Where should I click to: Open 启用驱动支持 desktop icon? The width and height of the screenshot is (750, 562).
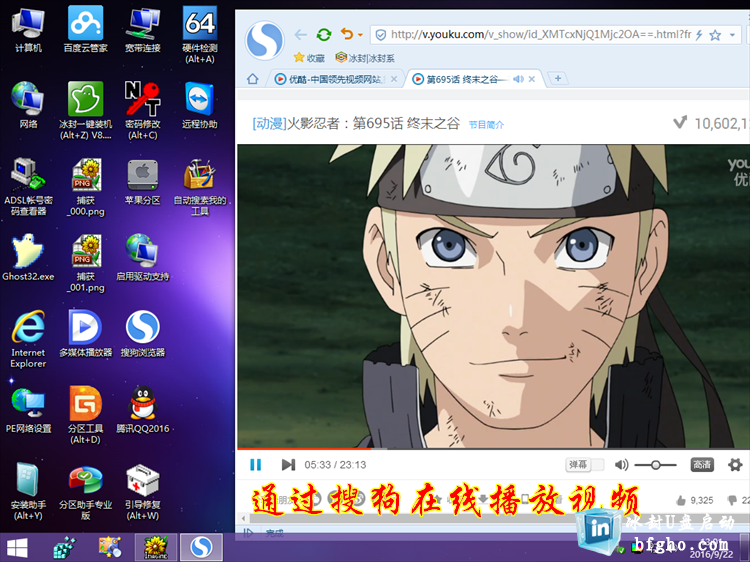pyautogui.click(x=143, y=257)
